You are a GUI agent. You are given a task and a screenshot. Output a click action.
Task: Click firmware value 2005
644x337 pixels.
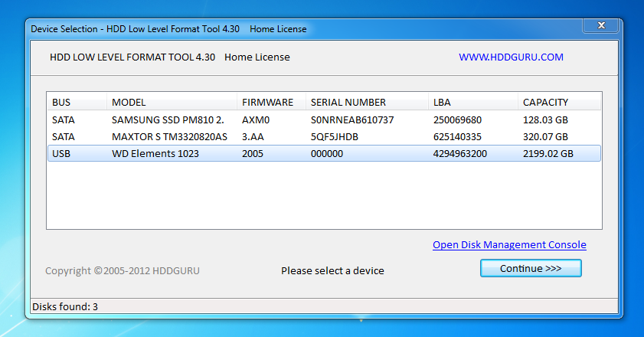coord(252,154)
